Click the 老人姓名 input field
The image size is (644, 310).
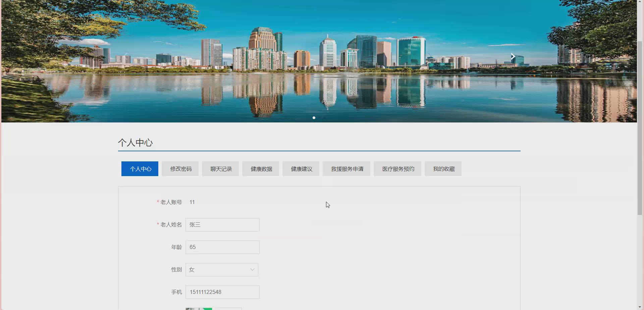222,225
